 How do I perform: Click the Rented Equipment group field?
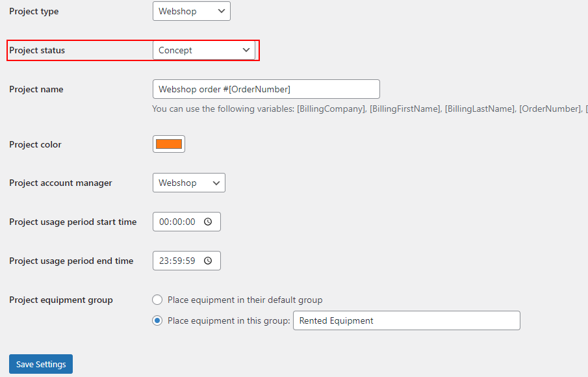(406, 320)
